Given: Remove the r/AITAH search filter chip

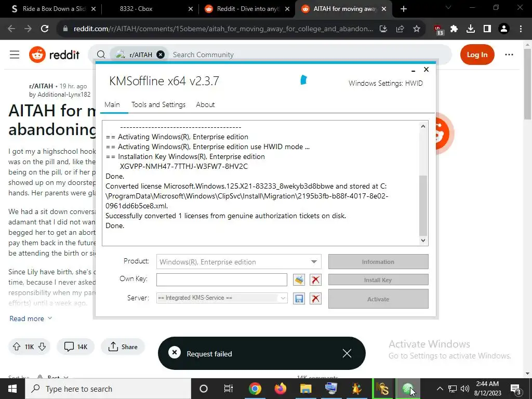Looking at the screenshot, I should point(161,55).
